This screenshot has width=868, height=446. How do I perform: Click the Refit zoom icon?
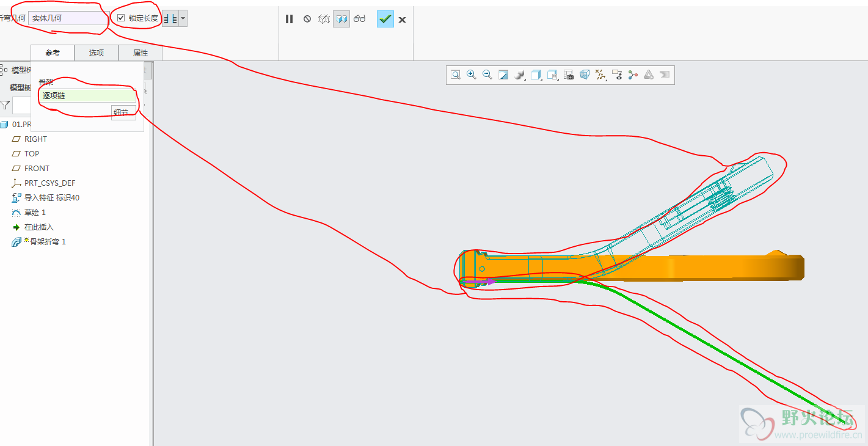pyautogui.click(x=456, y=75)
